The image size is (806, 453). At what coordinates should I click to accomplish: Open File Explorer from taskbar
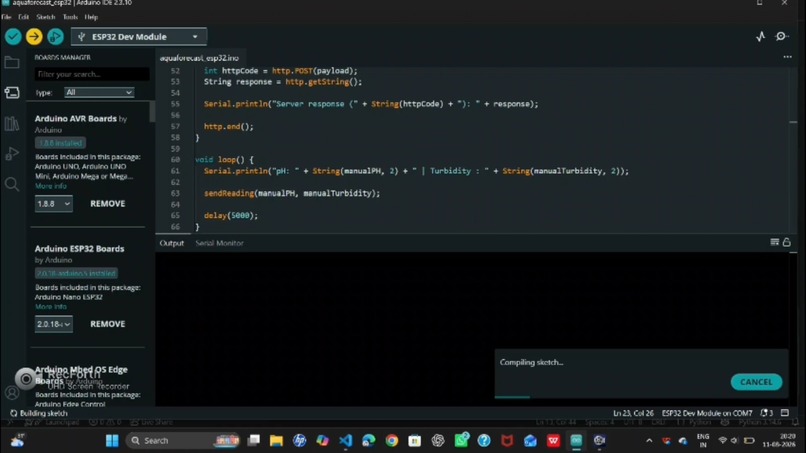[x=277, y=441]
